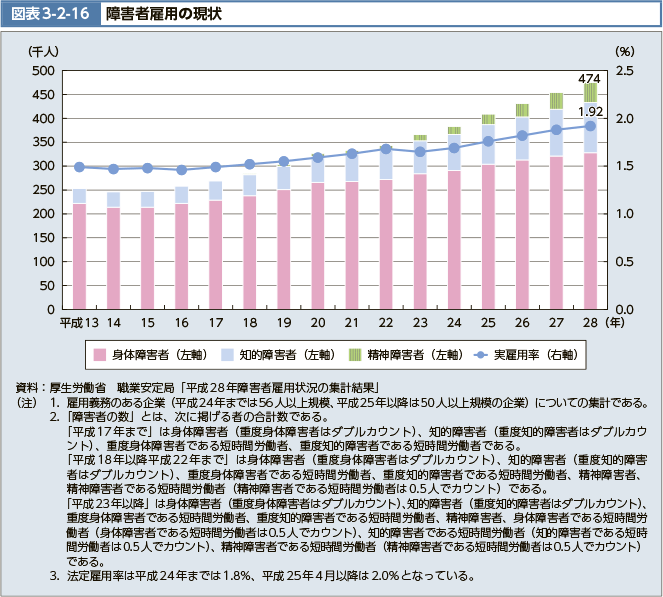663x597 pixels.
Task: Click the light blue segment of bar 20
Action: (317, 170)
